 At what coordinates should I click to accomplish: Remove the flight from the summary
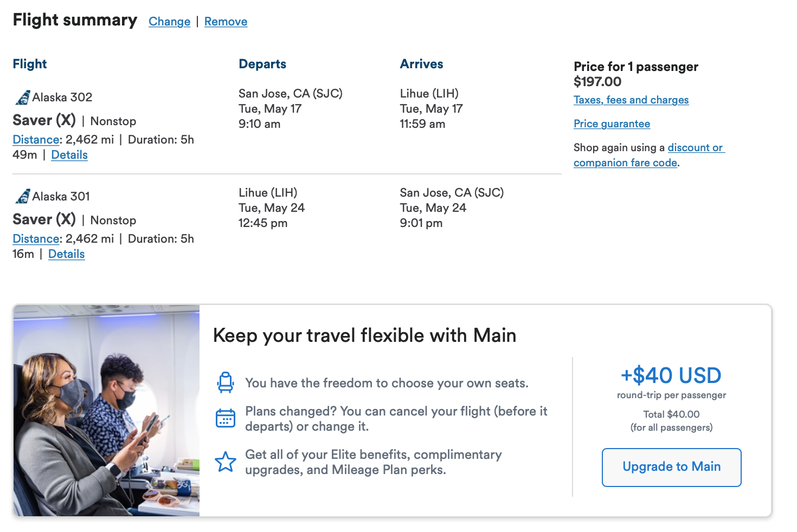226,22
